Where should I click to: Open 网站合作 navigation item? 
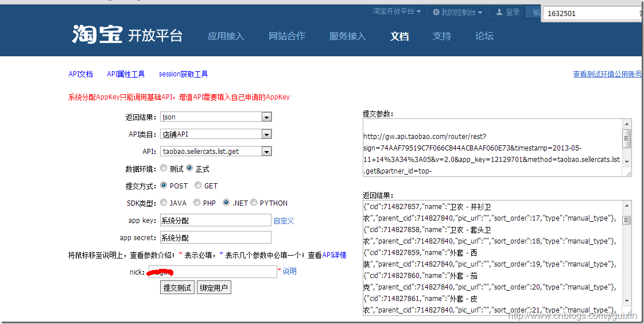(x=286, y=36)
